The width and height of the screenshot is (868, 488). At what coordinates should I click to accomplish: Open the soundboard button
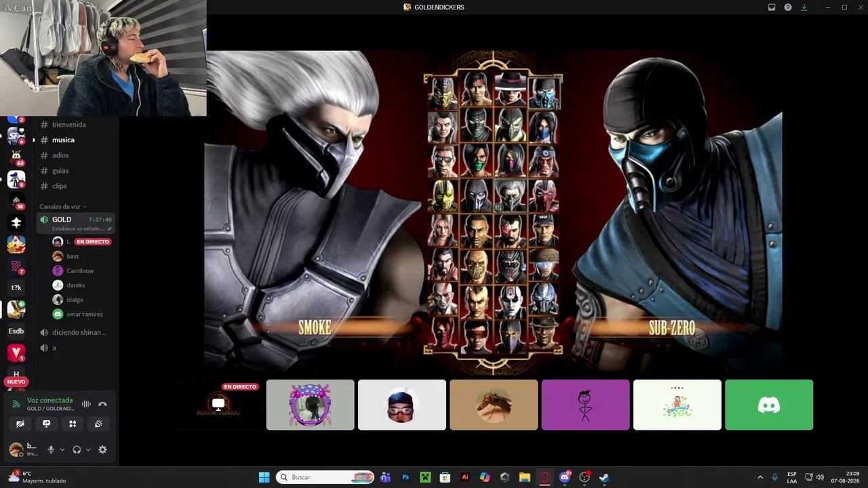(98, 424)
